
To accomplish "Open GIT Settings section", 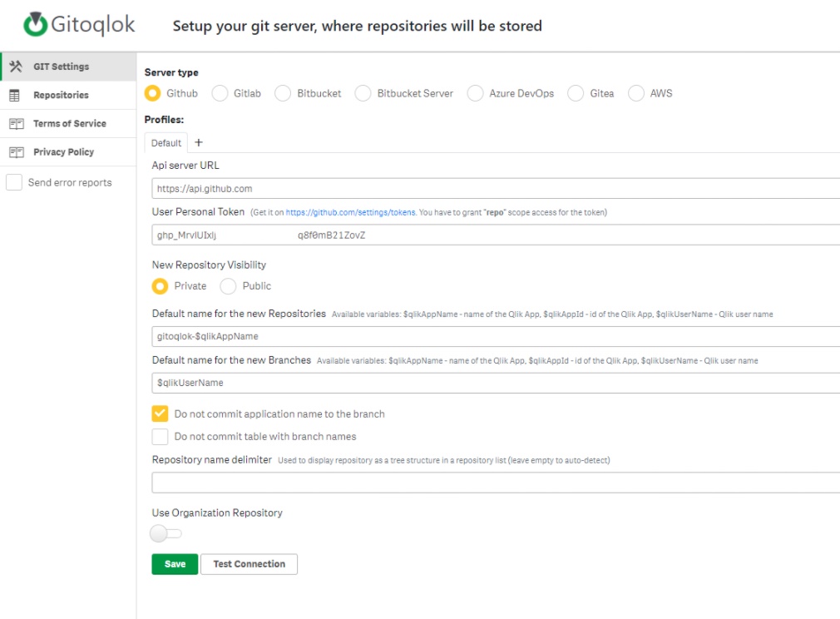I will 68,67.
